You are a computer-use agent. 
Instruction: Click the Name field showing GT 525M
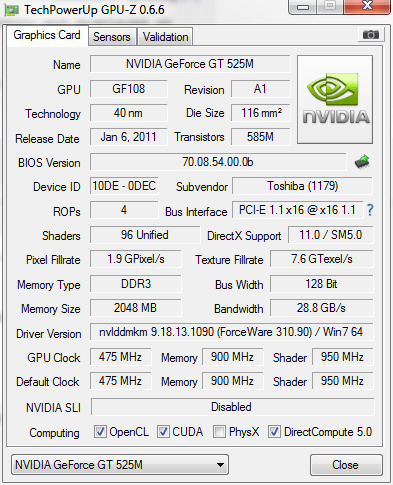[x=190, y=64]
